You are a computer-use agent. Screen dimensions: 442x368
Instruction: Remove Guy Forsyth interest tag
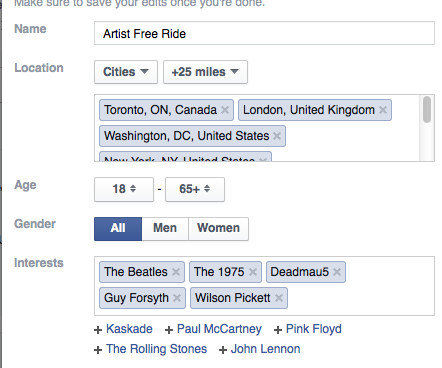click(x=177, y=298)
